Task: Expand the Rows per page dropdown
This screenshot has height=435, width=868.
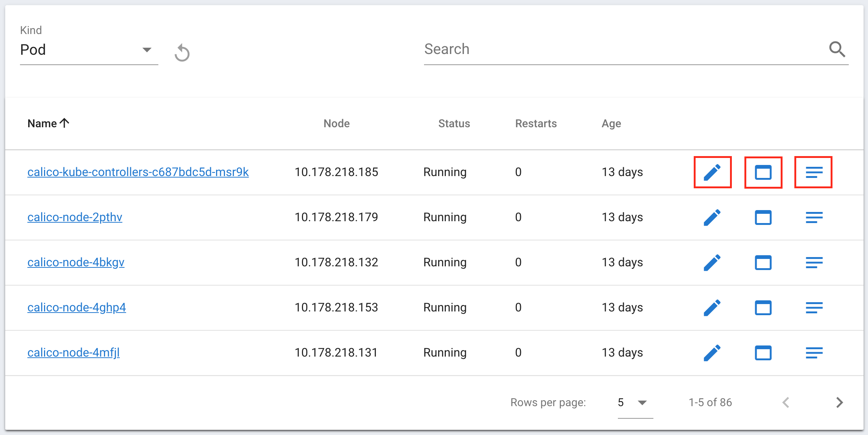Action: pos(635,402)
